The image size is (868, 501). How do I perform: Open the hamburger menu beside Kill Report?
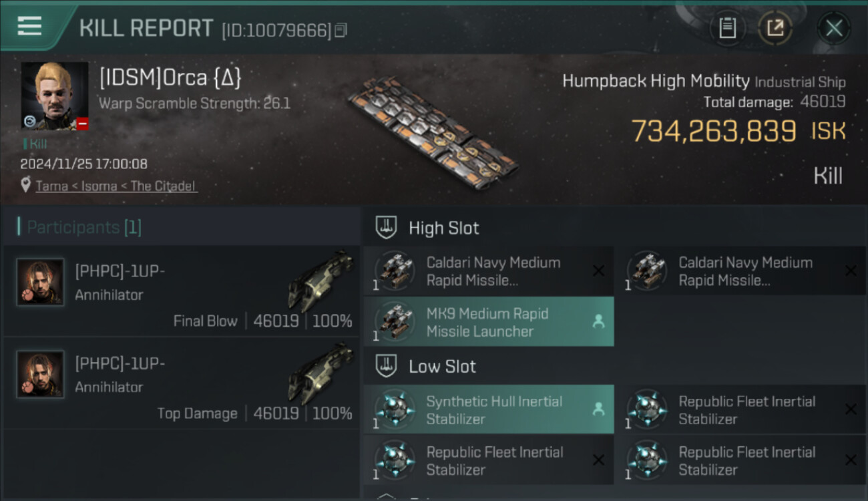pos(29,27)
